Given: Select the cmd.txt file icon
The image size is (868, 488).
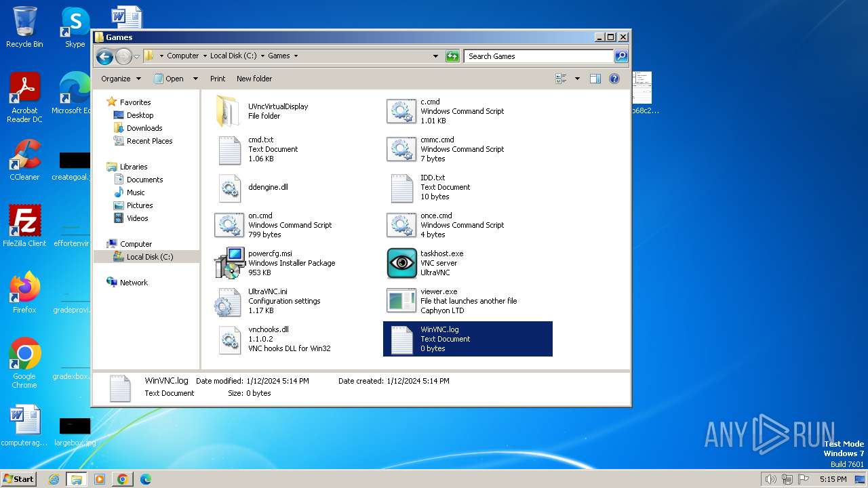Looking at the screenshot, I should [230, 150].
